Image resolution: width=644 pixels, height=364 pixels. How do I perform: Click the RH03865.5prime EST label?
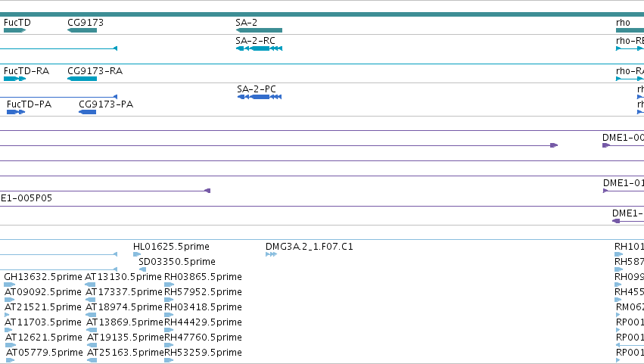click(203, 277)
